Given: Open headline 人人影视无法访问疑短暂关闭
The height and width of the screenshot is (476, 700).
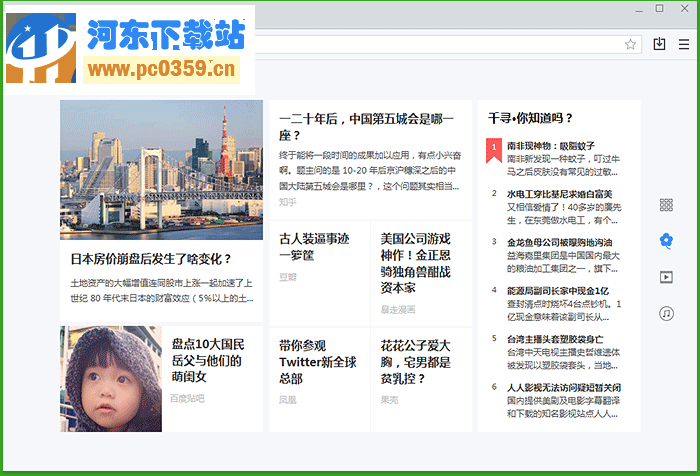Looking at the screenshot, I should pyautogui.click(x=564, y=387).
